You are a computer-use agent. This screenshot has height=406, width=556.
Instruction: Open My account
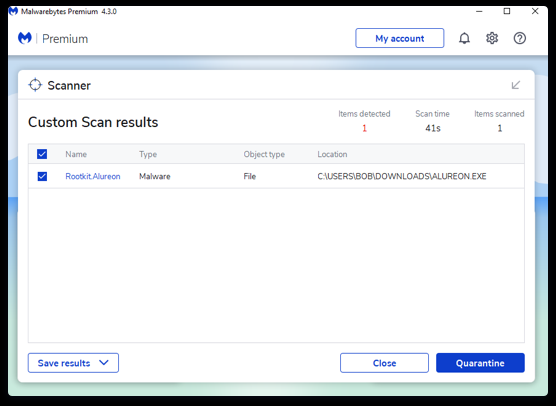[400, 38]
